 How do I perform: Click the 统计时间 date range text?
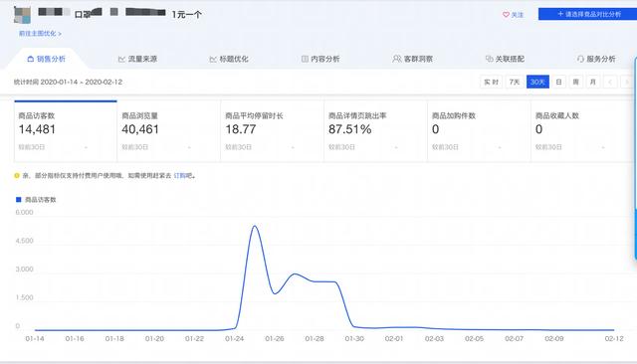[x=68, y=82]
